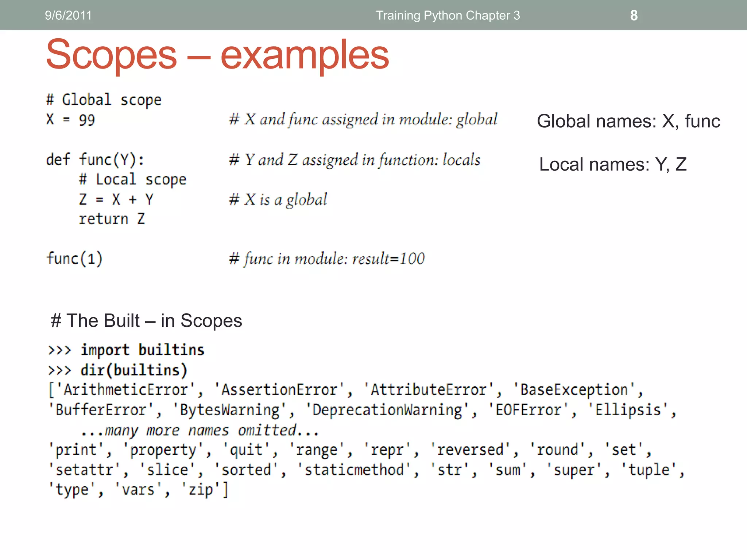Viewport: 747px width, 560px height.
Task: Click the comment '# func in module: result=100'
Action: [x=327, y=259]
